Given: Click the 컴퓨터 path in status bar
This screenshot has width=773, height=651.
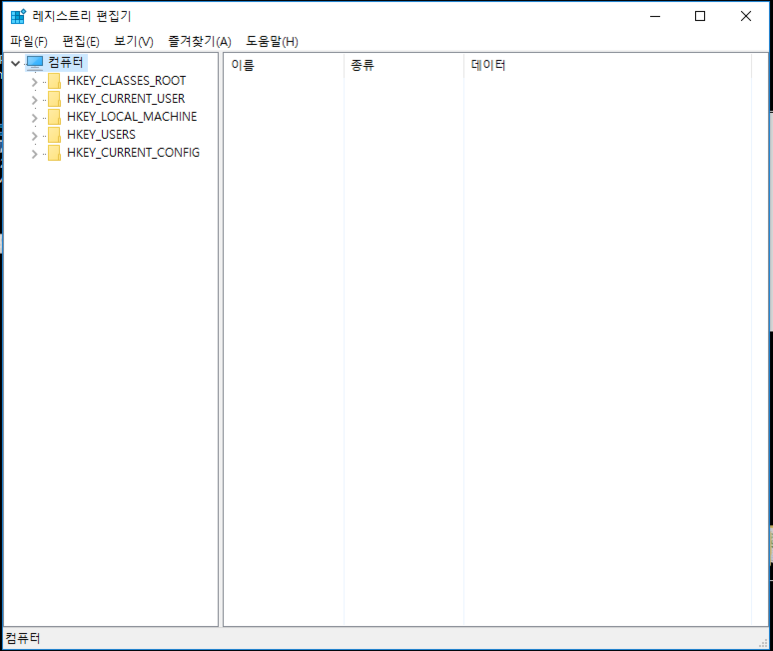Looking at the screenshot, I should pyautogui.click(x=23, y=639).
